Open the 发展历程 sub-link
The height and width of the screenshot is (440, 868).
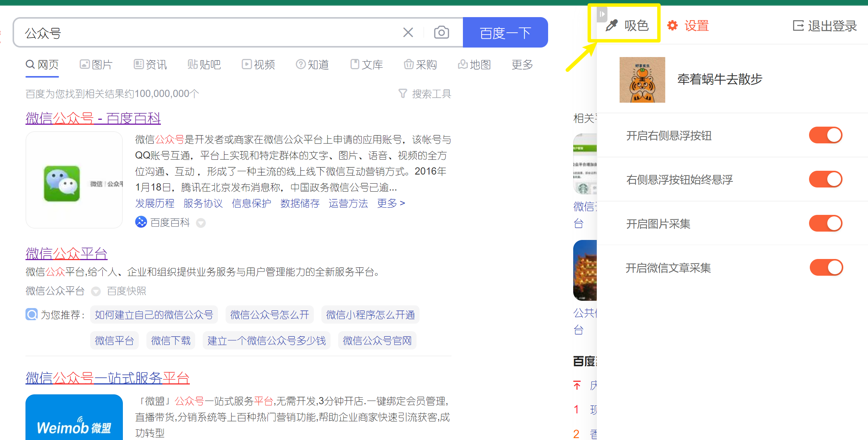(x=155, y=203)
